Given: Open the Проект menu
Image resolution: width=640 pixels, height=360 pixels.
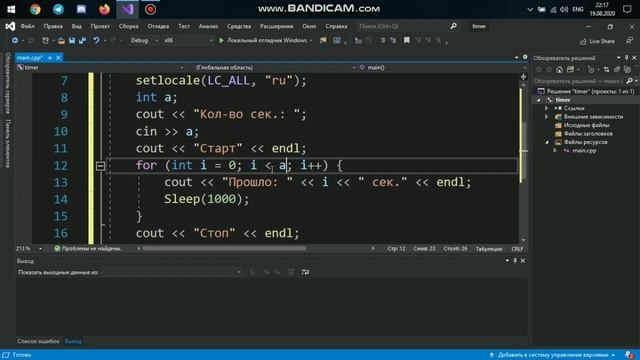Looking at the screenshot, I should click(100, 26).
